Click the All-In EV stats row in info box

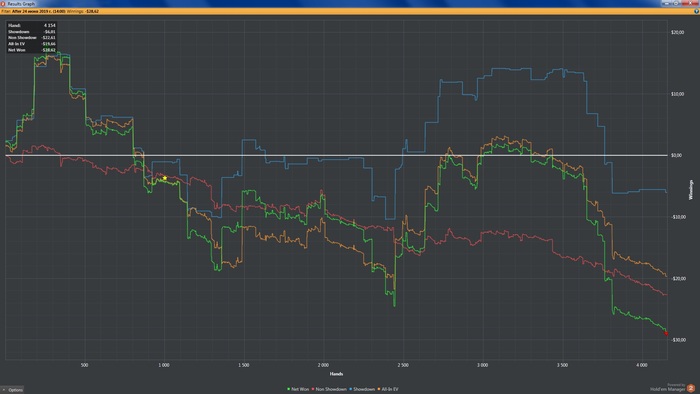tap(32, 44)
